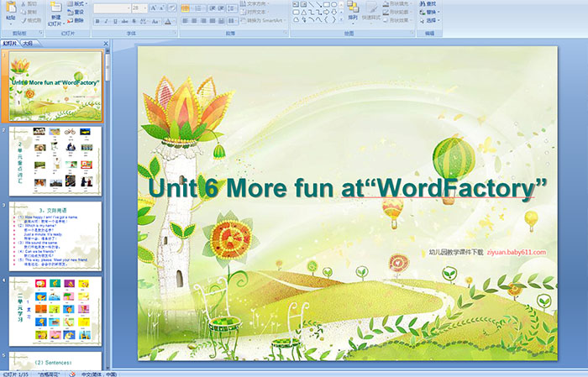Toggle Italic formatting
The image size is (588, 377).
point(106,21)
